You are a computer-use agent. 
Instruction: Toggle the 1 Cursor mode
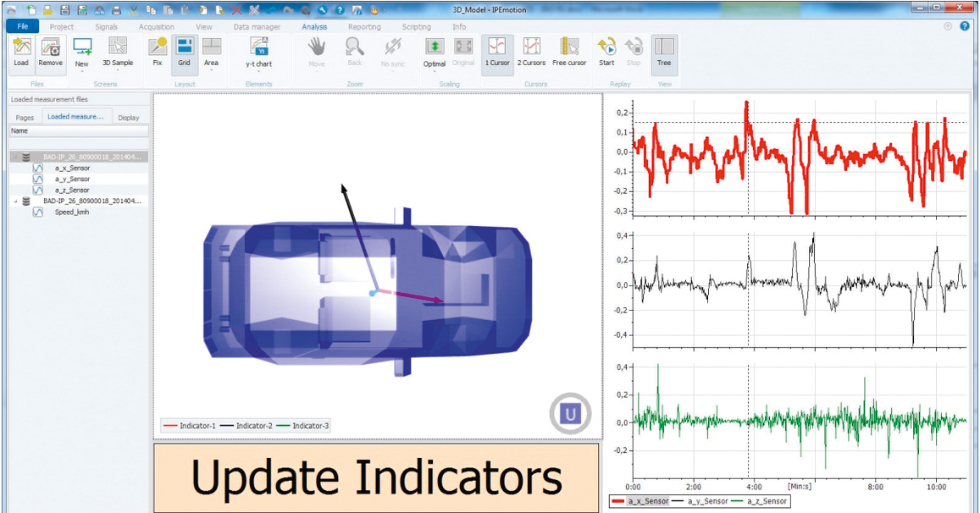tap(497, 51)
